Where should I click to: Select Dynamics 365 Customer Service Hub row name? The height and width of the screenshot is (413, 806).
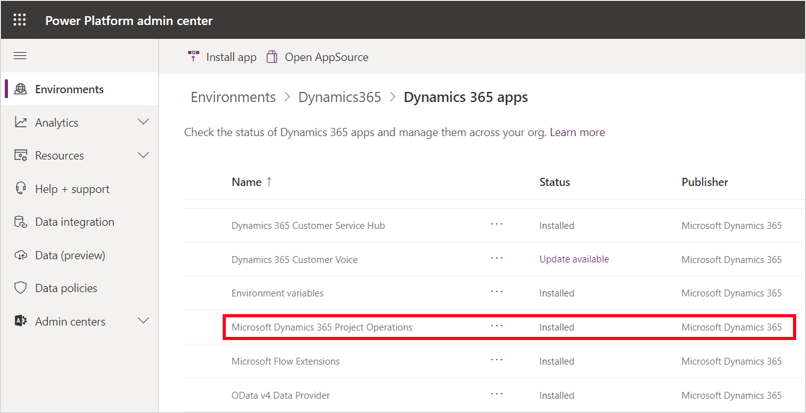(308, 225)
